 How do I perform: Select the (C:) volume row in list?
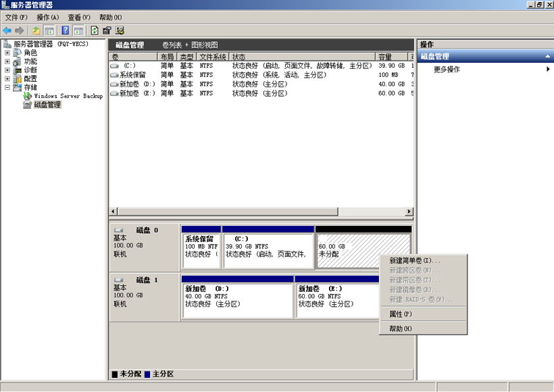tap(128, 66)
